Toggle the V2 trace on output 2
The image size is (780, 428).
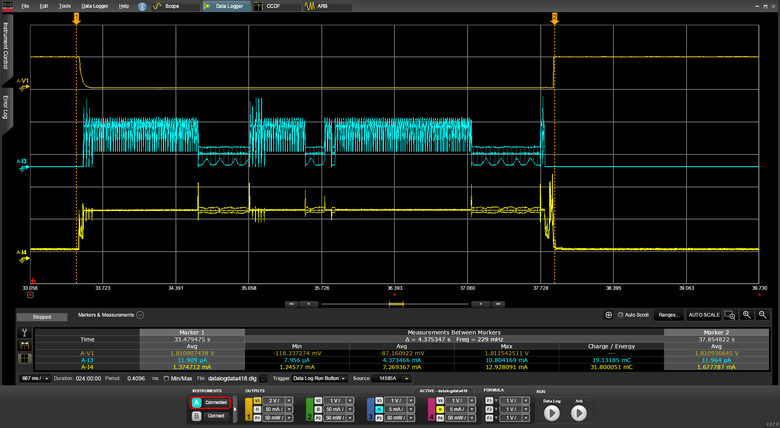(x=318, y=401)
